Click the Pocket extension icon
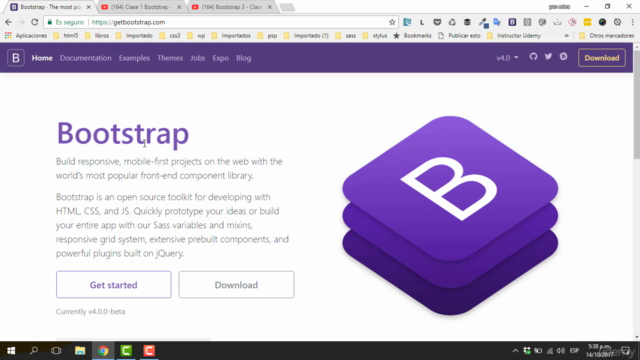The image size is (640, 360). tap(437, 22)
